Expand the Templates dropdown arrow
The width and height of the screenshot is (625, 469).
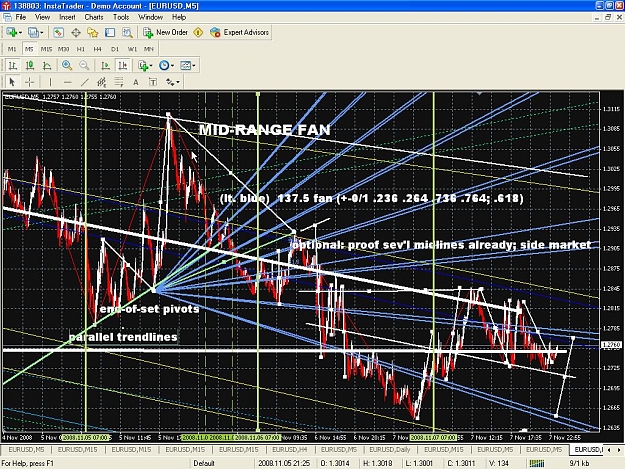click(194, 66)
